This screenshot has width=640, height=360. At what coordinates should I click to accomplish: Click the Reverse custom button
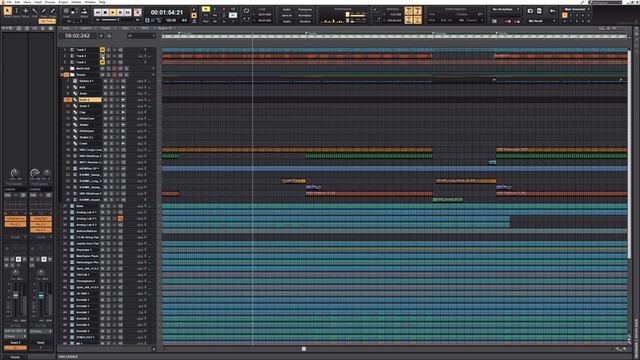tap(305, 21)
